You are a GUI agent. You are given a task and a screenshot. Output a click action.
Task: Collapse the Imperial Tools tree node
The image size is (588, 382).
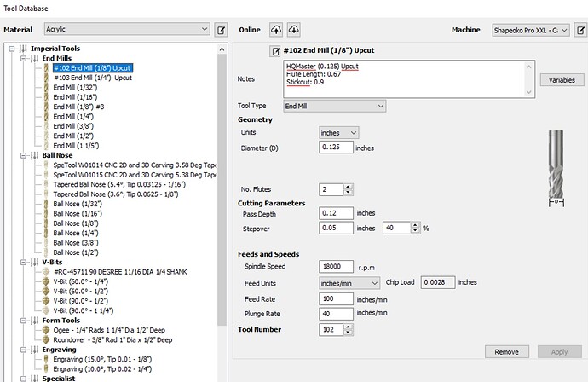(12, 49)
